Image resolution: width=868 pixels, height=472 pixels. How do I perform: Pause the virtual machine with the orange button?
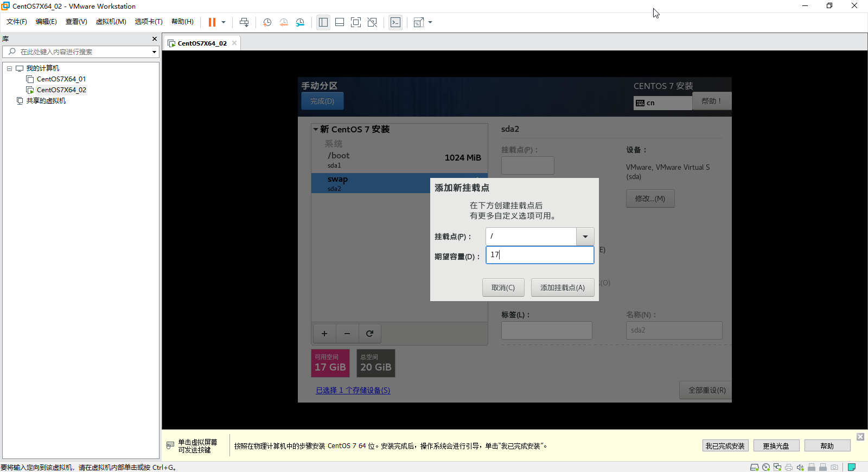coord(212,22)
